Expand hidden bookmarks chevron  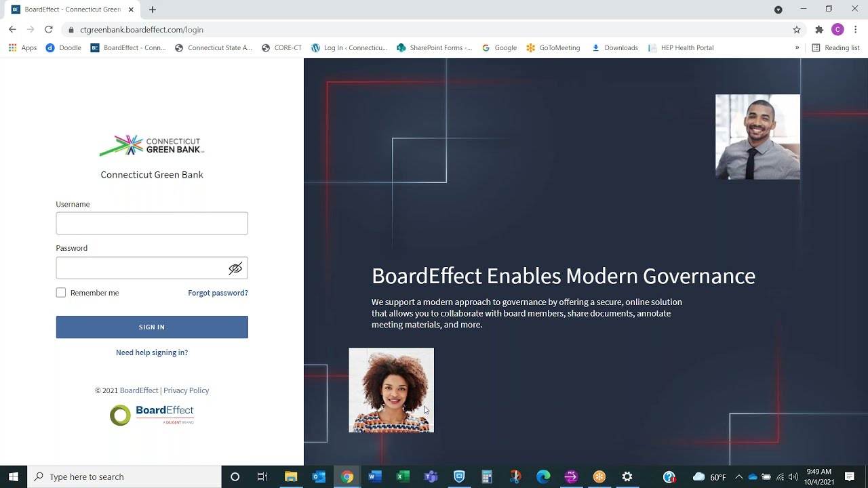click(x=797, y=48)
